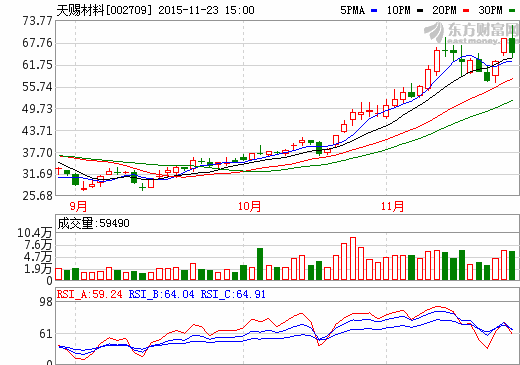The image size is (520, 365).
Task: Click the 1.9万 volume axis label
Action: click(x=38, y=269)
